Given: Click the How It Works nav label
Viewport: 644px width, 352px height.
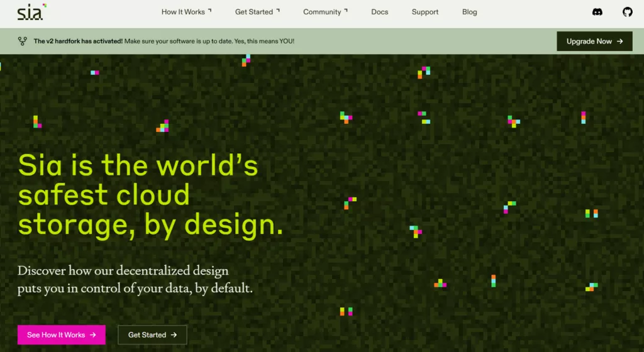Looking at the screenshot, I should pyautogui.click(x=183, y=12).
